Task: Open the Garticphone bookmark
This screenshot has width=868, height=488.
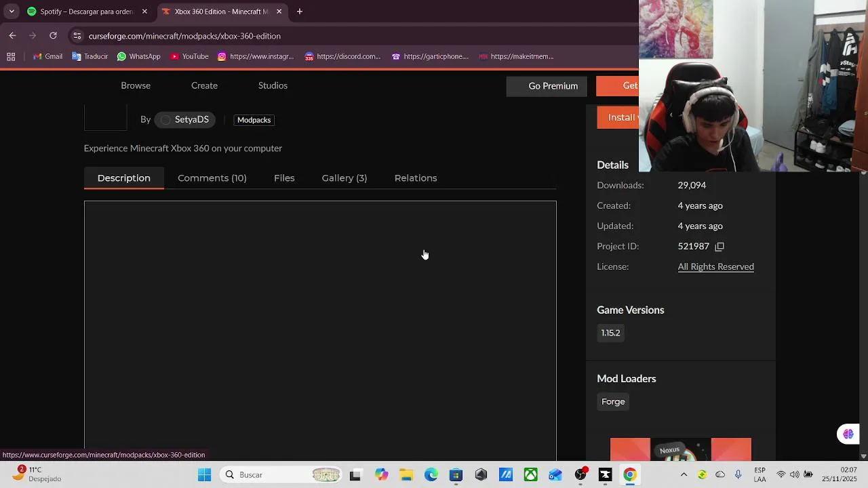Action: pyautogui.click(x=429, y=56)
